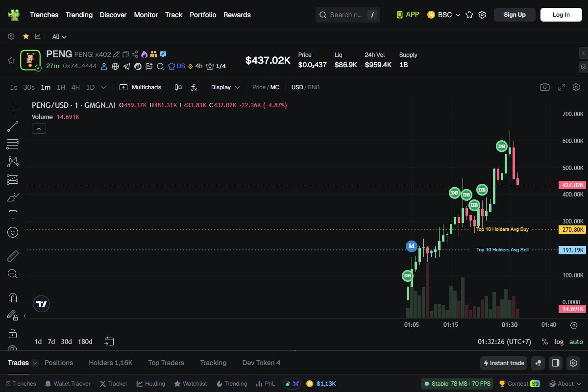Toggle log scale on chart
Image resolution: width=588 pixels, height=392 pixels.
[559, 342]
